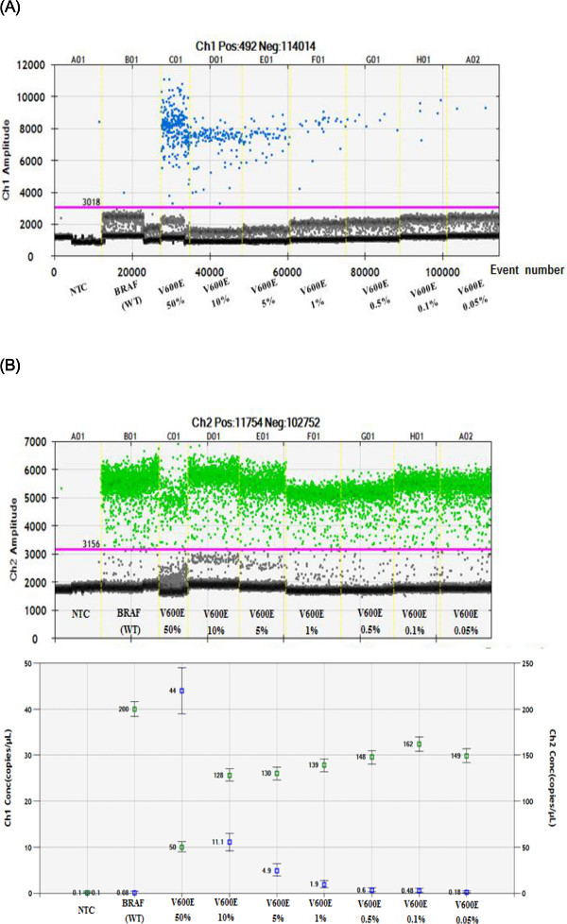Click 'V600E 10%' label inside the Ch2 plot
The width and height of the screenshot is (567, 924).
tap(215, 623)
